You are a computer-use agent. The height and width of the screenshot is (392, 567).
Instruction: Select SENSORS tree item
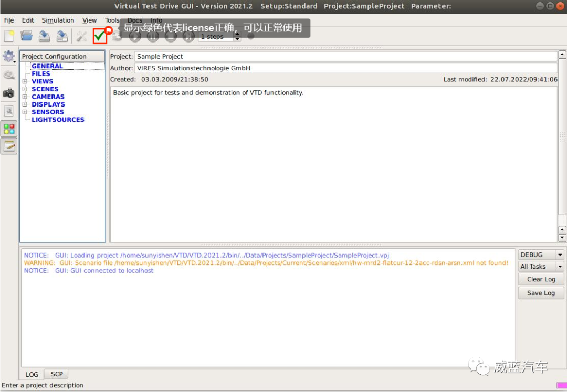[x=48, y=112]
